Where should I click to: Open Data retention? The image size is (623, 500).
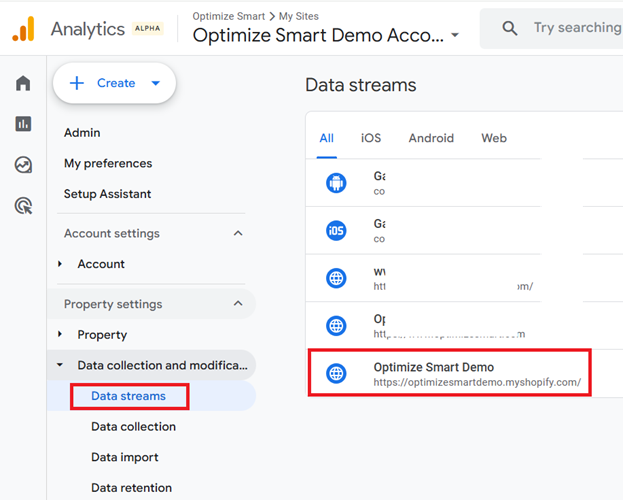132,488
